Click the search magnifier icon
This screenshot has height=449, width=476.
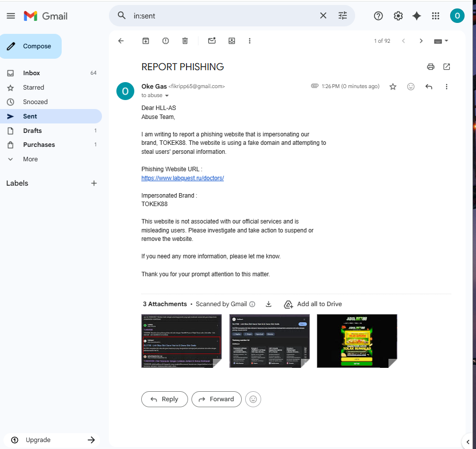coord(121,15)
